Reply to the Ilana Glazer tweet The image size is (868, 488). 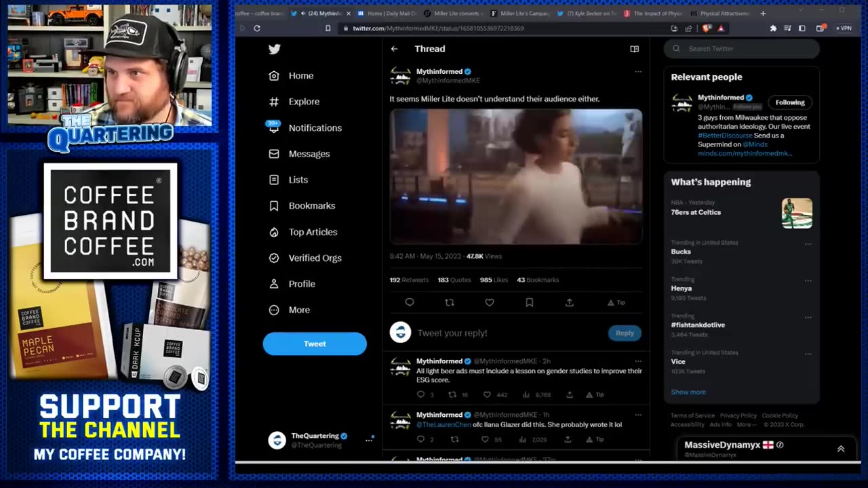click(420, 439)
